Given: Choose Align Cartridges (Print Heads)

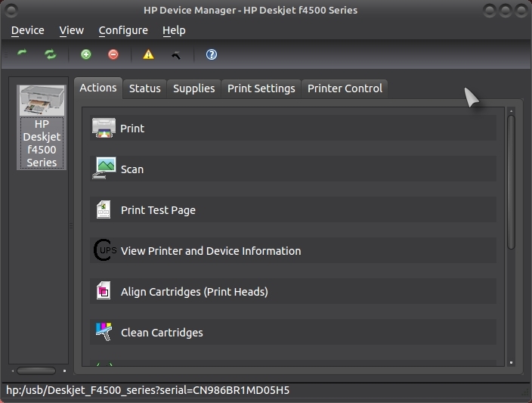Looking at the screenshot, I should (x=293, y=291).
